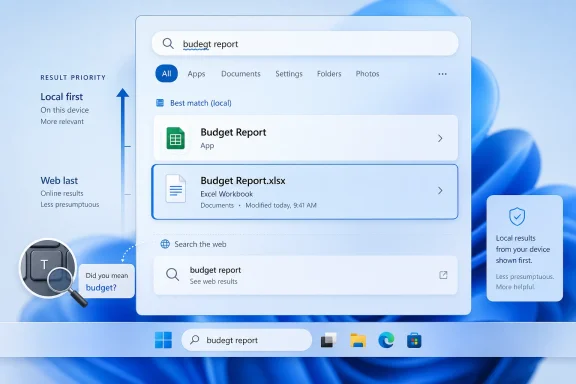Click the green spreadsheet icon of Budget Report app

point(176,138)
